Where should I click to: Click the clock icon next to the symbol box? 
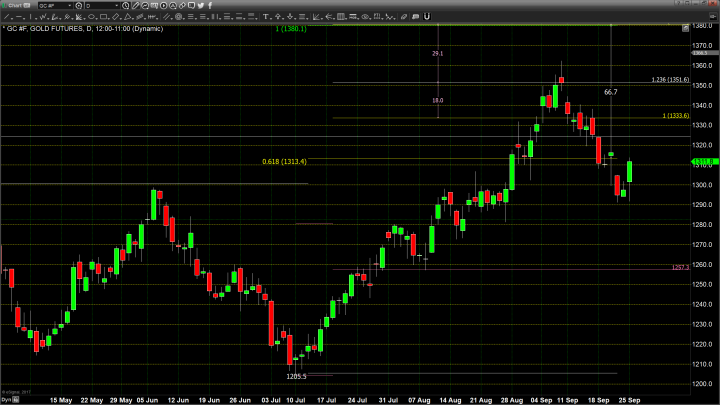pyautogui.click(x=79, y=5)
